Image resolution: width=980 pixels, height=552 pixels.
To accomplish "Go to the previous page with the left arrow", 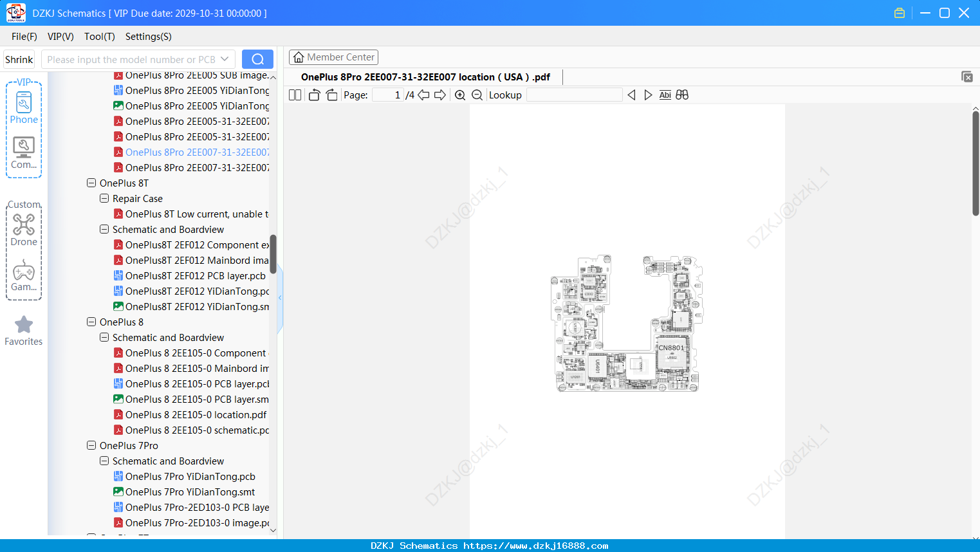I will pyautogui.click(x=423, y=95).
